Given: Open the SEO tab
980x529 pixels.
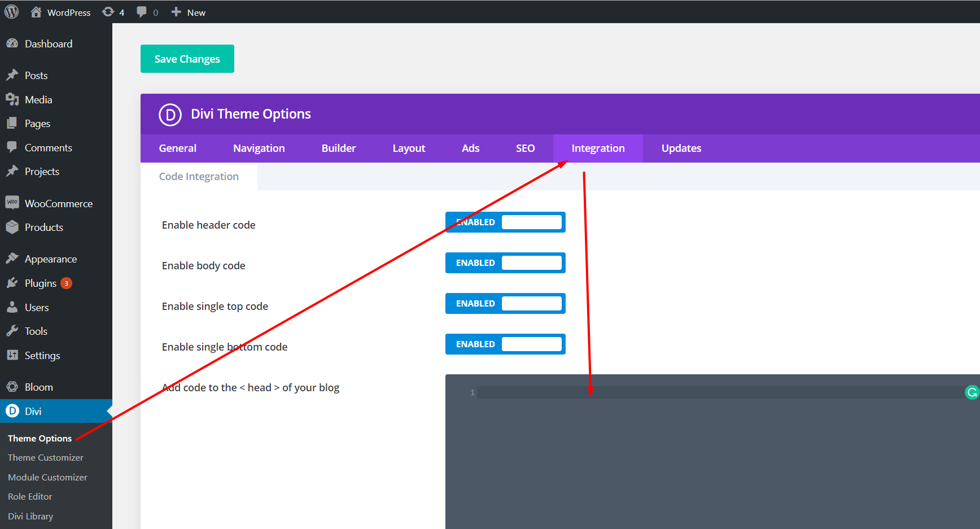Looking at the screenshot, I should point(525,148).
